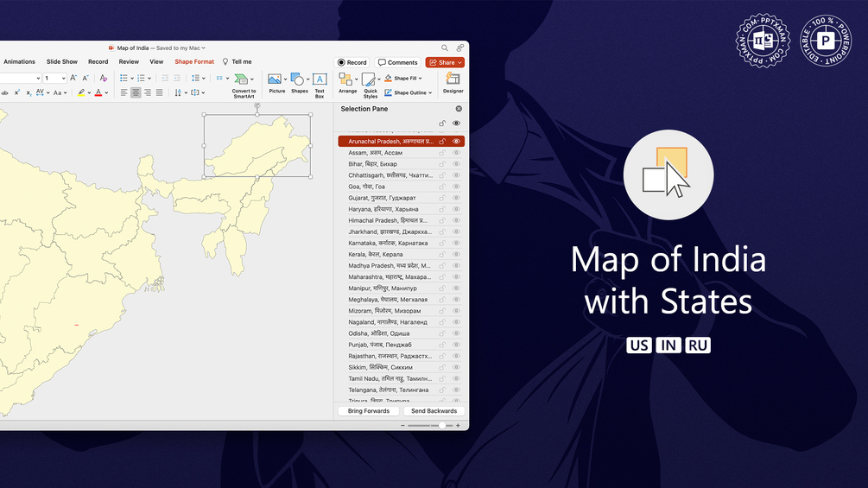Toggle show/hide all eye icon in pane header
The image size is (868, 488).
tap(456, 124)
